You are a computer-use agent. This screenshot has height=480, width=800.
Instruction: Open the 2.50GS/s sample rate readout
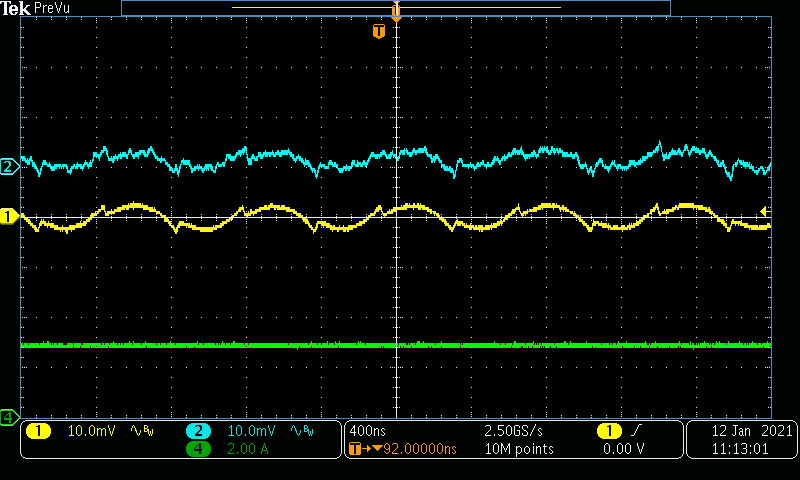click(x=512, y=431)
